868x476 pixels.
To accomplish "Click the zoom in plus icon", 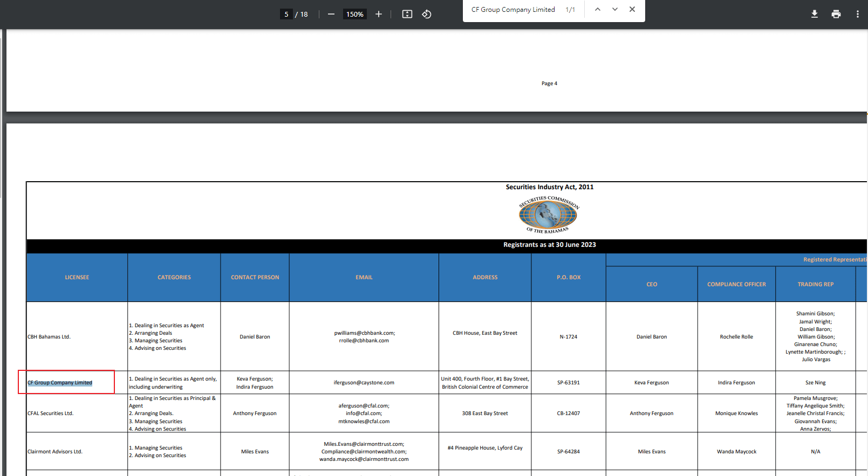I will tap(379, 14).
